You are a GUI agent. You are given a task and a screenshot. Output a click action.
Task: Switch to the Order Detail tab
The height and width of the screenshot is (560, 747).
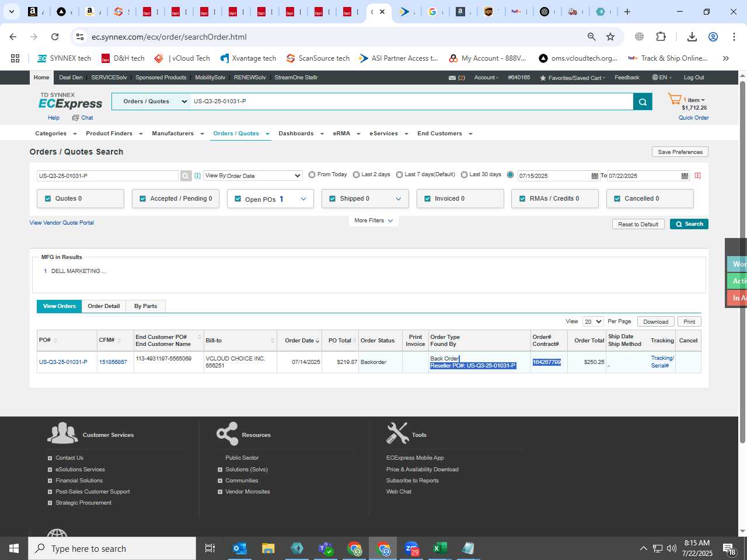[x=104, y=306]
